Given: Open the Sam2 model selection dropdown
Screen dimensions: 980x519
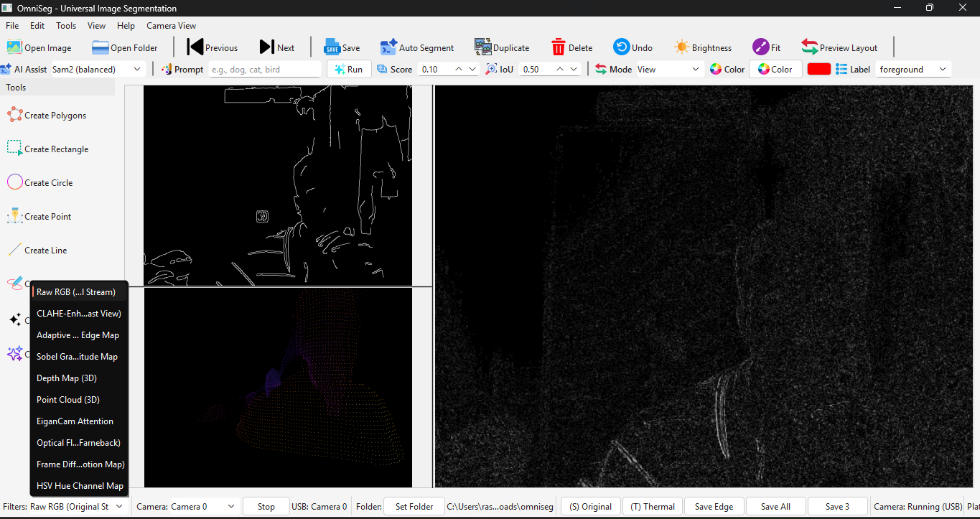Looking at the screenshot, I should point(97,69).
